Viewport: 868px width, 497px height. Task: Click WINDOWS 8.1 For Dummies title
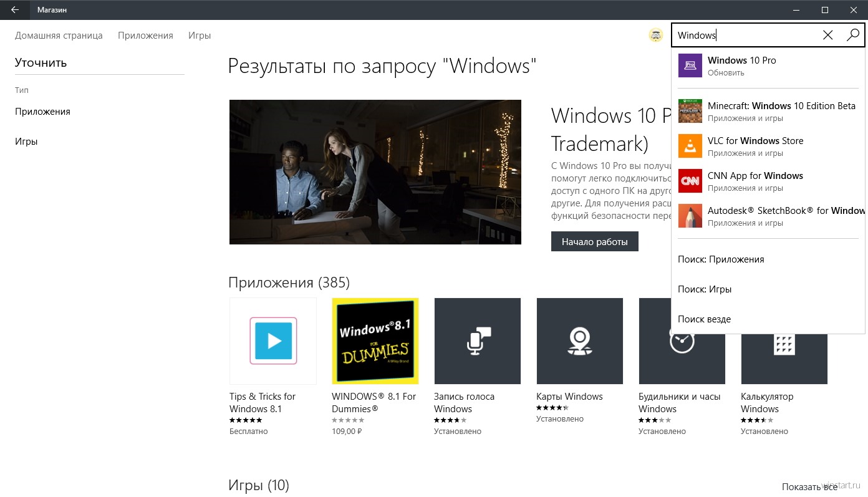[x=374, y=403]
